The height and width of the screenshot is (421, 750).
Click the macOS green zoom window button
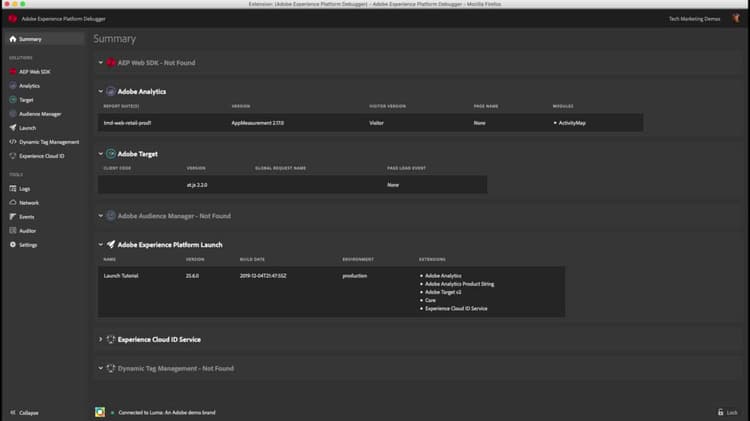click(x=22, y=4)
